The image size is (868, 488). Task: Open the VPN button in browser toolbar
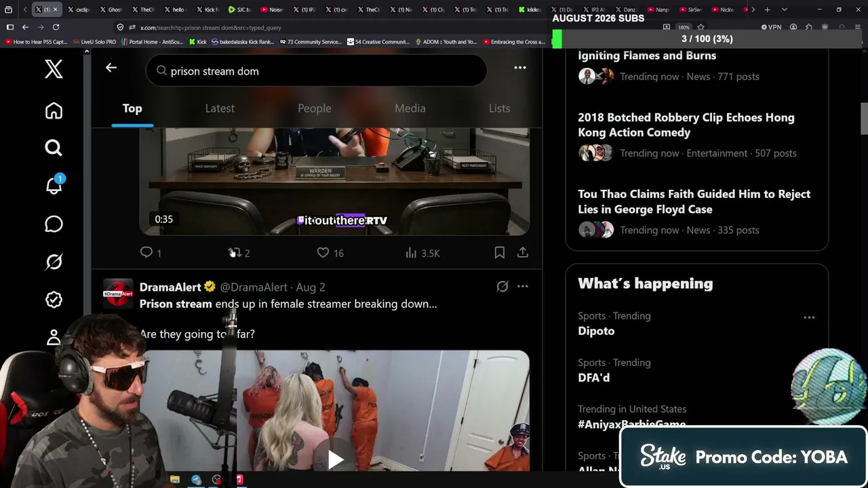coord(771,27)
